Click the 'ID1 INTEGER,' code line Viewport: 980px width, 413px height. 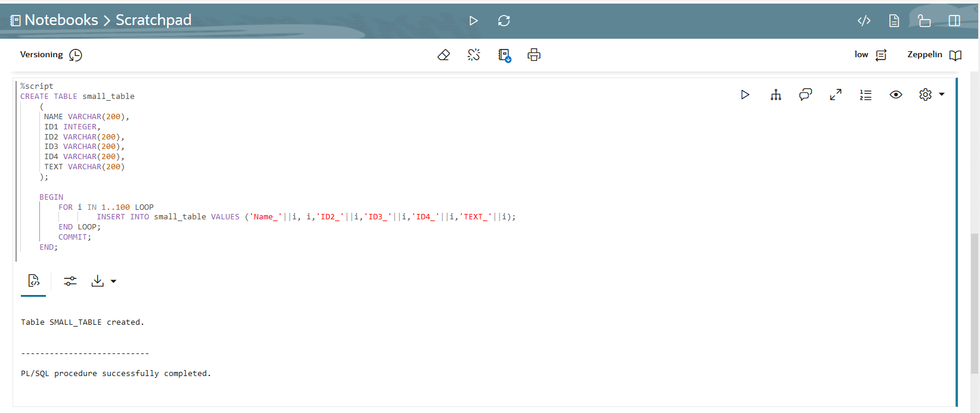tap(72, 127)
